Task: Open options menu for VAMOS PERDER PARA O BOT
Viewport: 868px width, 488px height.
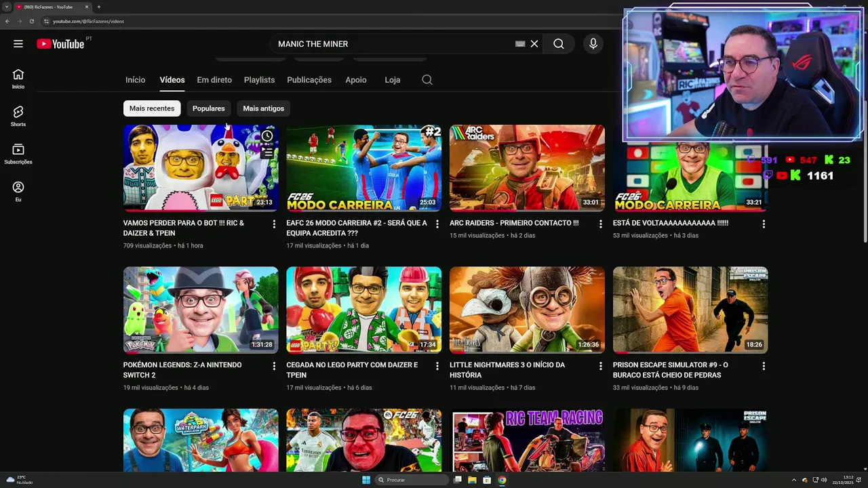Action: click(x=274, y=224)
